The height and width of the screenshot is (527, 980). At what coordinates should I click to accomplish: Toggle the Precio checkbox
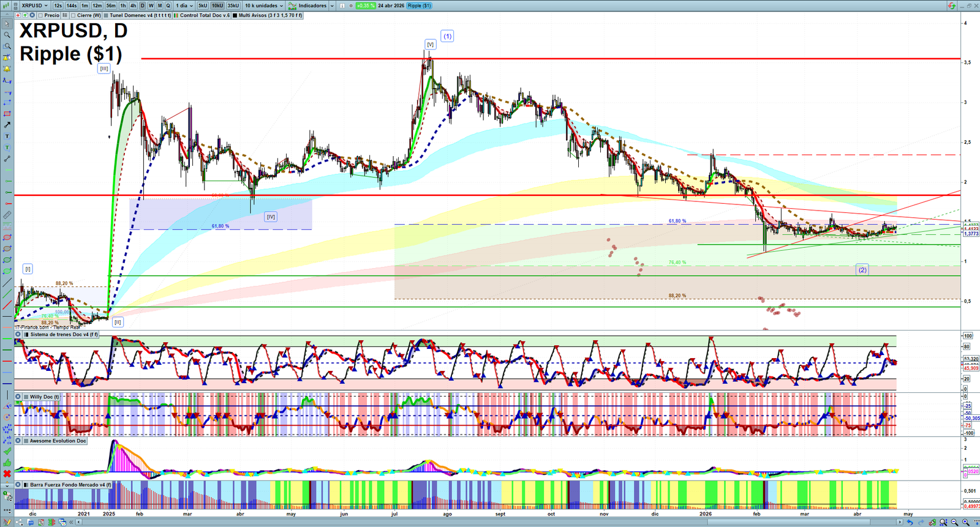click(x=40, y=15)
